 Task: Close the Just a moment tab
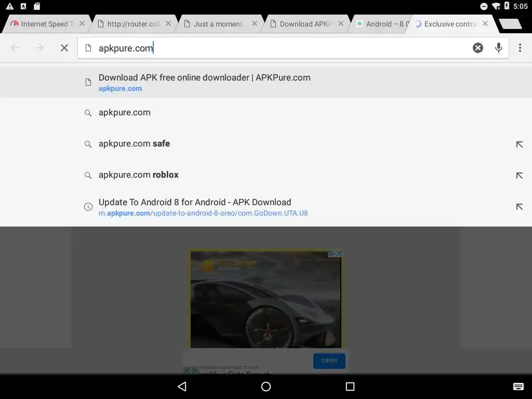click(x=255, y=23)
